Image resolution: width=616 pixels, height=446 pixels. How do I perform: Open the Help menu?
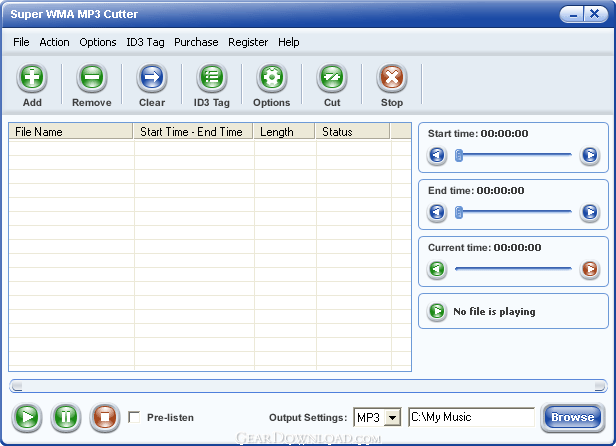click(289, 42)
